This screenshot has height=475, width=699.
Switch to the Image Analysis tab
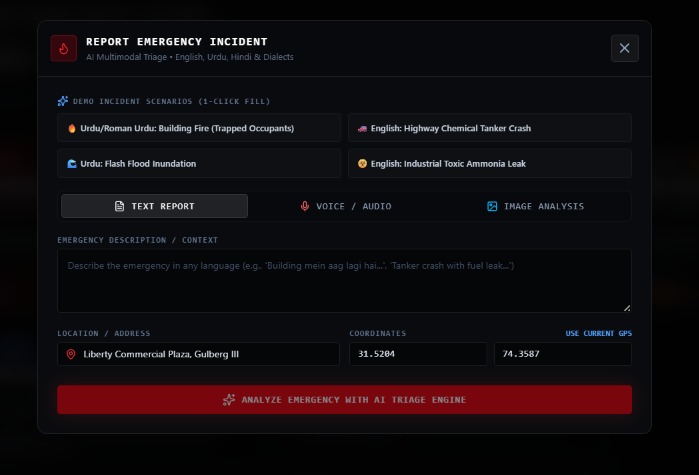pyautogui.click(x=535, y=206)
